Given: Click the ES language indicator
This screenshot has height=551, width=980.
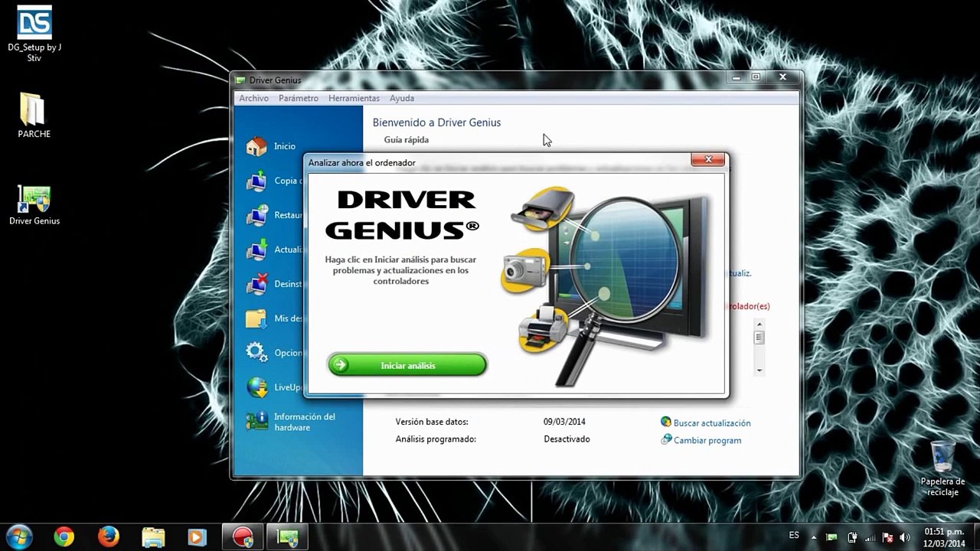Looking at the screenshot, I should click(x=794, y=535).
